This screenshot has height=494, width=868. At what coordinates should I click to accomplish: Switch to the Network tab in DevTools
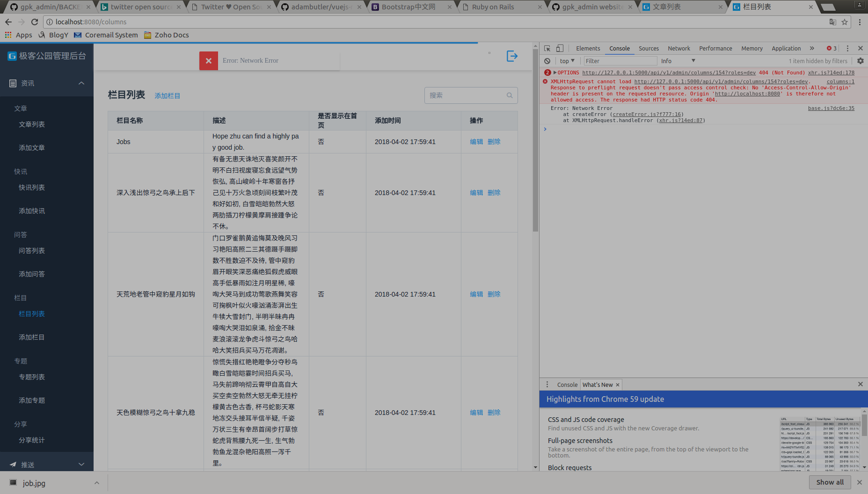(x=678, y=48)
